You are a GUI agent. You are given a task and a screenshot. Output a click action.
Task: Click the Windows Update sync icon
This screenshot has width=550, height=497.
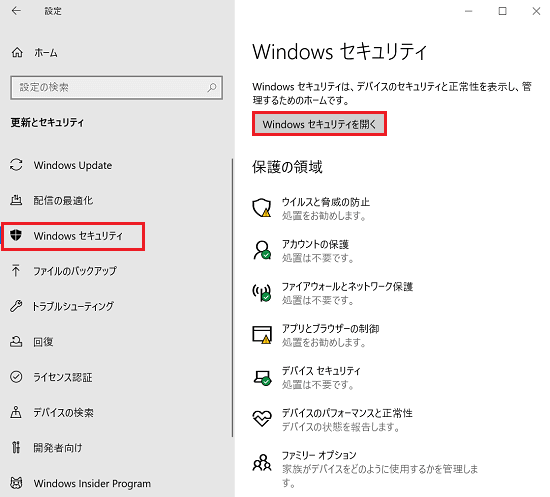pos(16,165)
